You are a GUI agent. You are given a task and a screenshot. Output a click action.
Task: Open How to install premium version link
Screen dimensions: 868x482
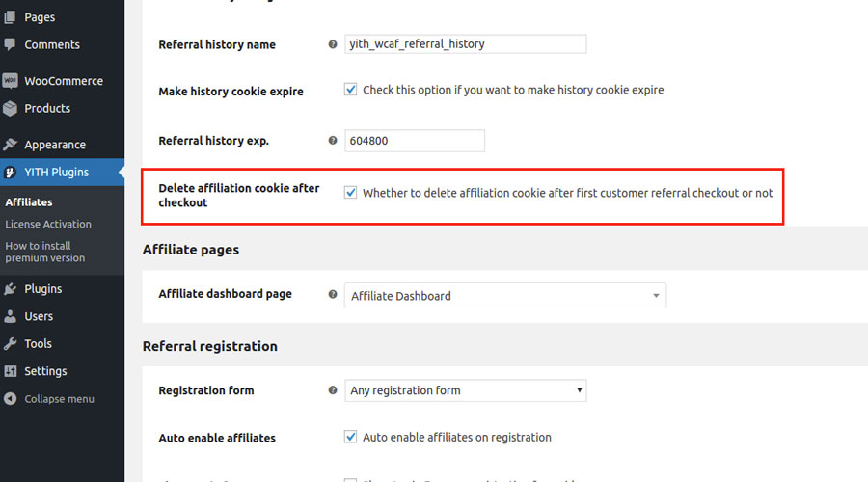pos(44,252)
